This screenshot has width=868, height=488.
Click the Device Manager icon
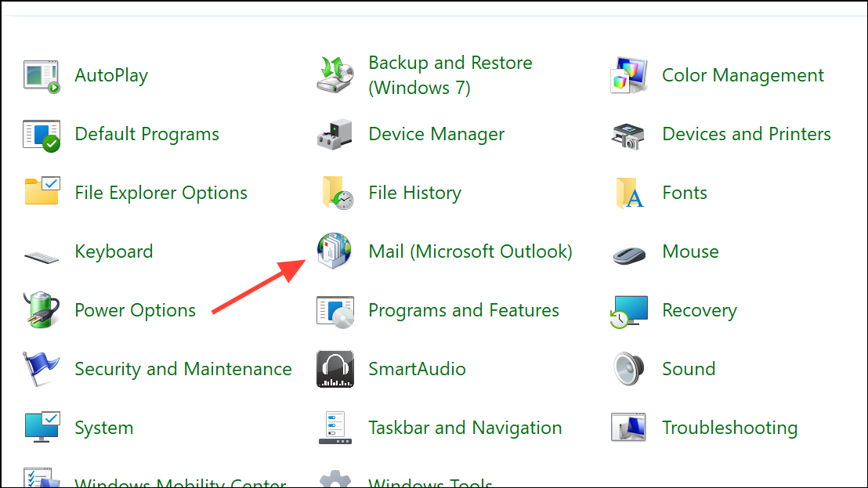click(x=335, y=133)
